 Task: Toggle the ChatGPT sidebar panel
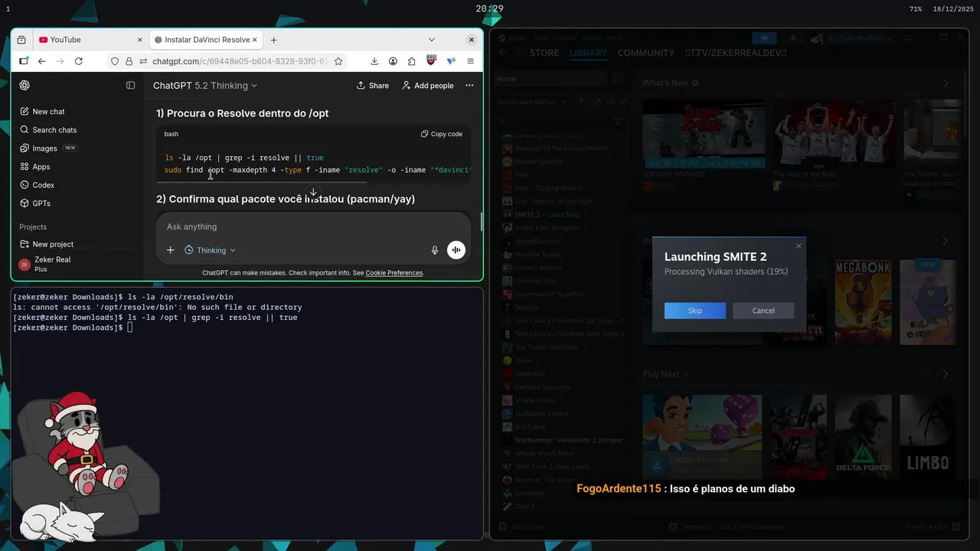(x=131, y=85)
